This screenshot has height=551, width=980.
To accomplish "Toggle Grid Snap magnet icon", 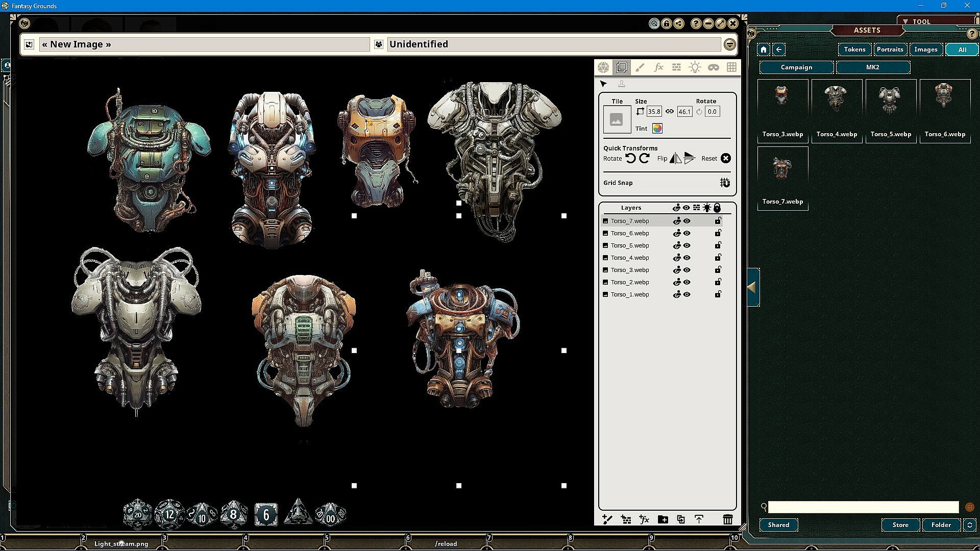I will (725, 183).
